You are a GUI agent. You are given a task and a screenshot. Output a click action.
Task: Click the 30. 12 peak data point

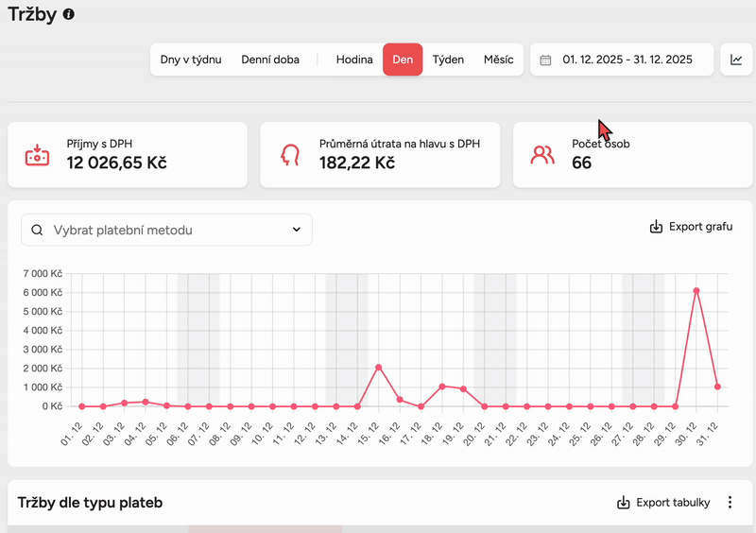pyautogui.click(x=696, y=291)
